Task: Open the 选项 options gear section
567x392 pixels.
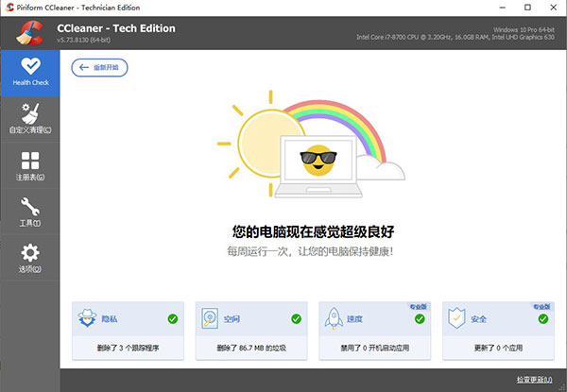Action: point(30,258)
